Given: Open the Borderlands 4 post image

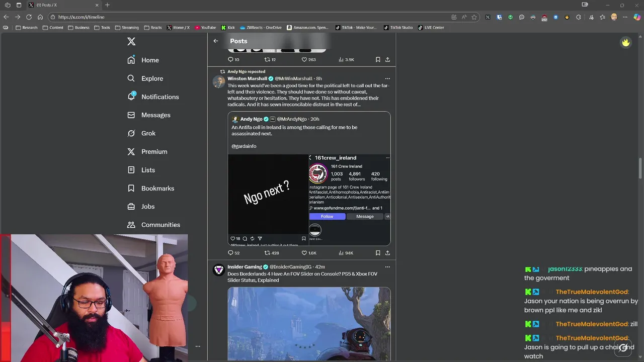Looking at the screenshot, I should pyautogui.click(x=309, y=323).
